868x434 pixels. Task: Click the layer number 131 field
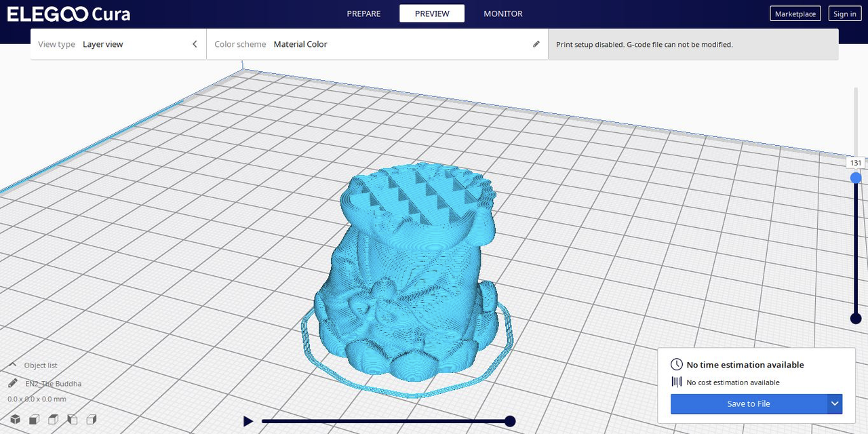point(856,163)
